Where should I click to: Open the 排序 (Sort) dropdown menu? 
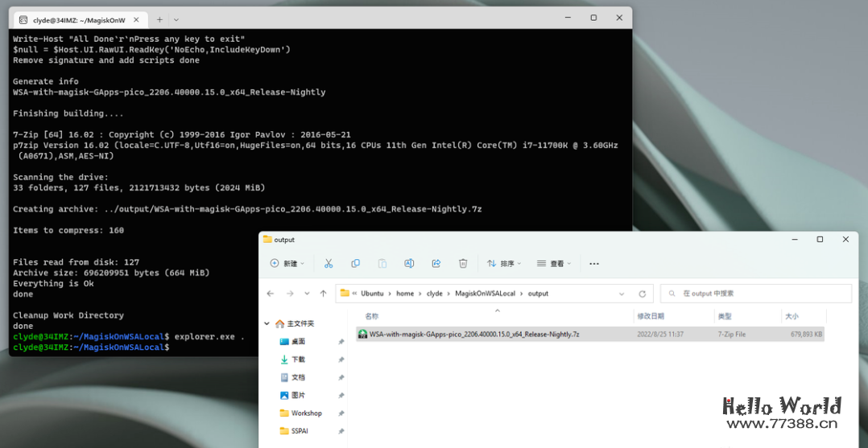(504, 263)
